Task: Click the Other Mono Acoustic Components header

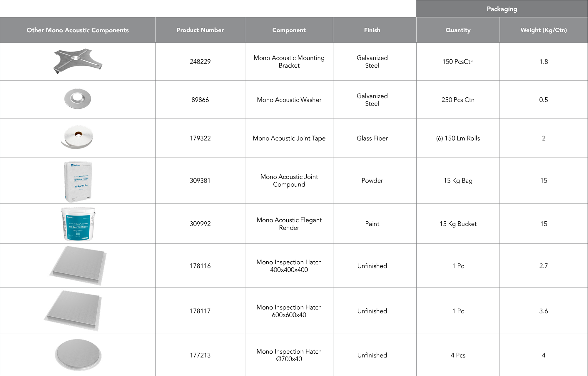Action: pos(78,30)
